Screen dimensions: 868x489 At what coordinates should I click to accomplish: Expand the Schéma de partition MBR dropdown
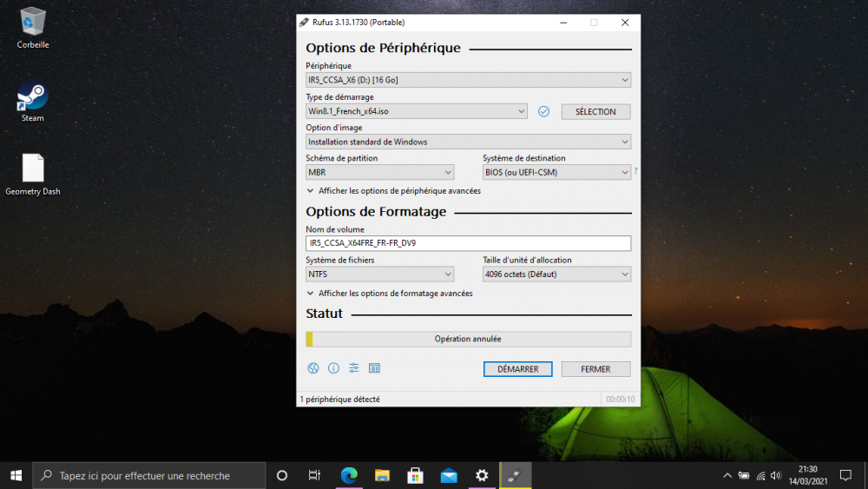(379, 173)
